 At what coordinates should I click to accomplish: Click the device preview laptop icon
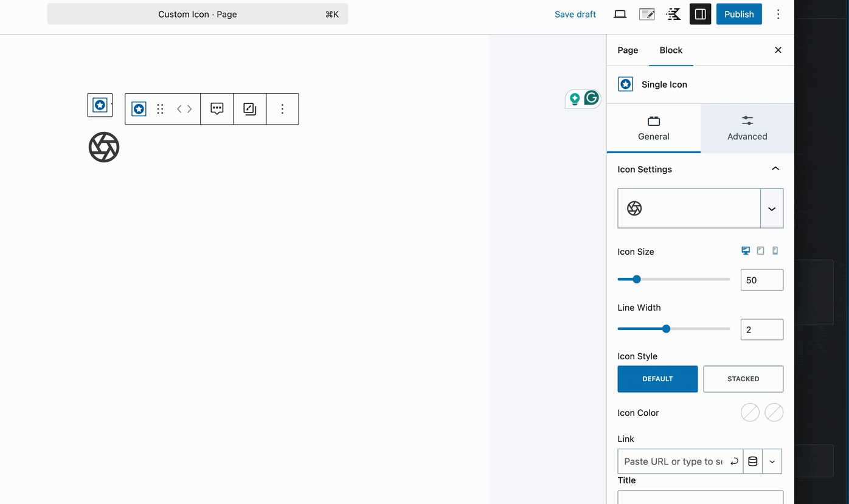point(620,13)
